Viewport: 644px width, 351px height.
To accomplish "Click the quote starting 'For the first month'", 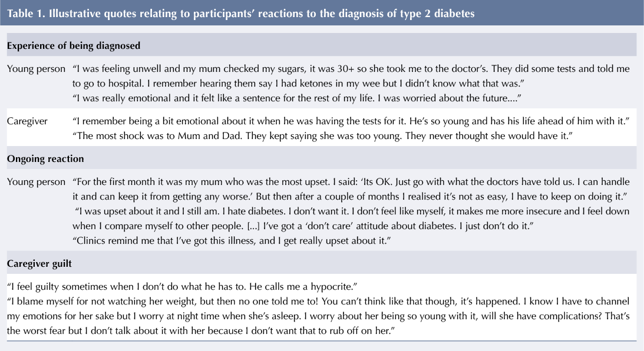I will pyautogui.click(x=351, y=189).
